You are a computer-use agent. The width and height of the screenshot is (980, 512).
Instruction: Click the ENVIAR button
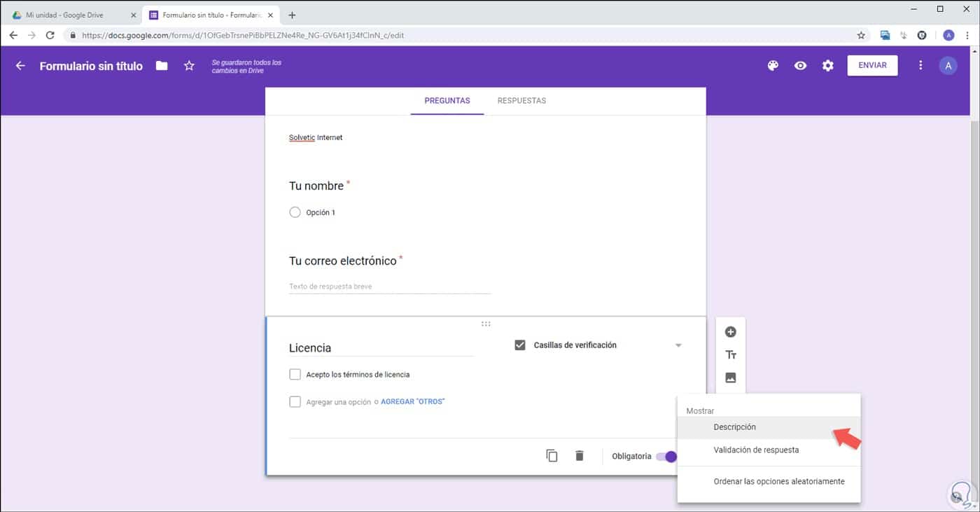tap(872, 64)
